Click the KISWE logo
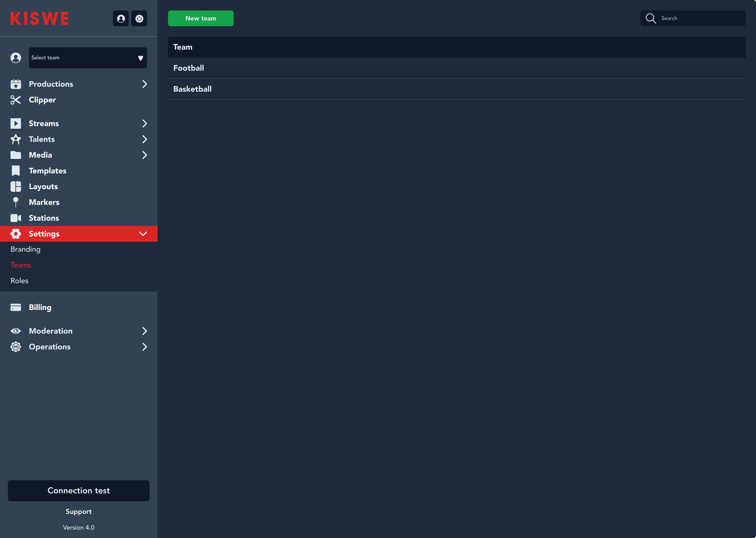This screenshot has width=756, height=538. point(39,19)
